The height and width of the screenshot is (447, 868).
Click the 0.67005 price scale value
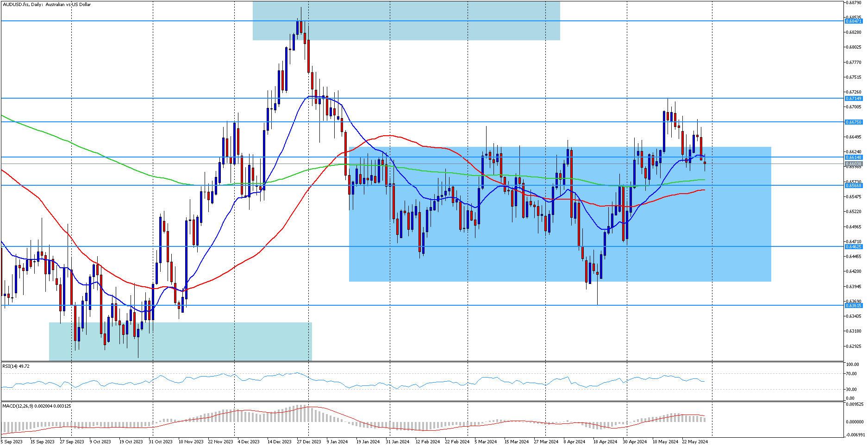tap(854, 107)
